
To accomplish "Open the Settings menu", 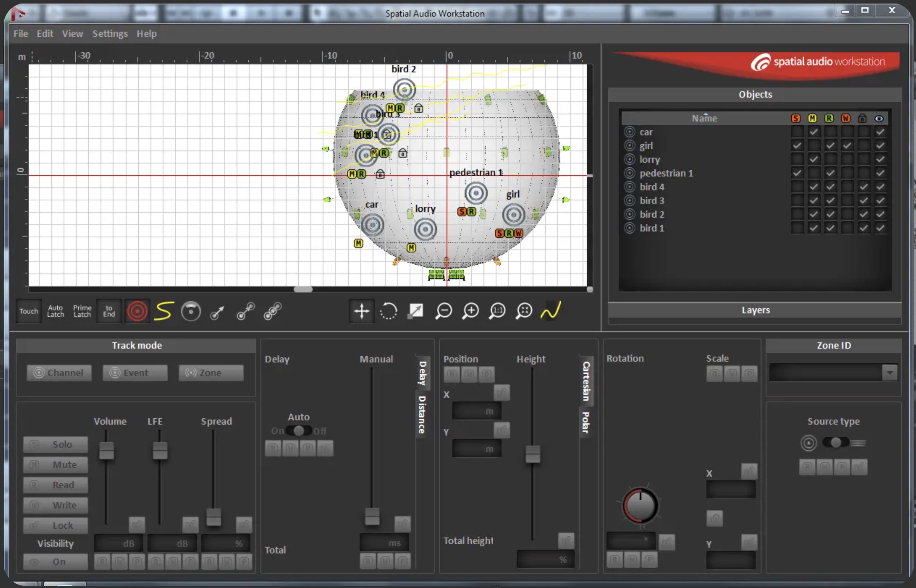I will click(x=110, y=34).
